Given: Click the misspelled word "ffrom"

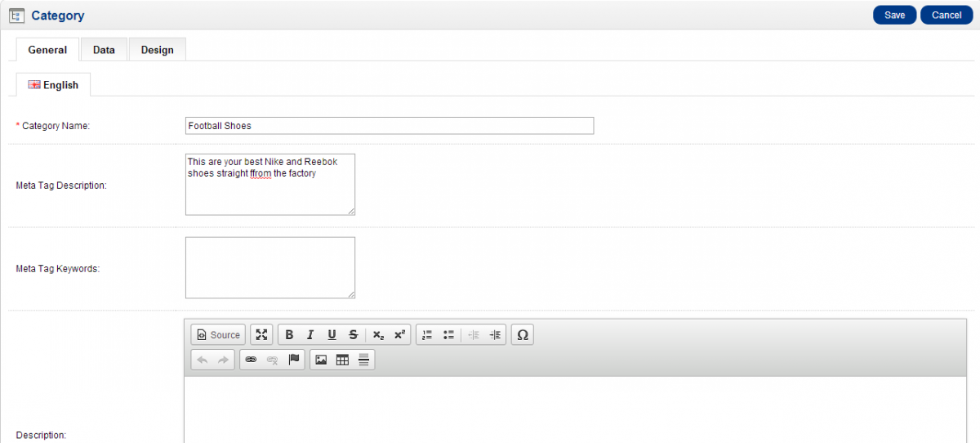Looking at the screenshot, I should point(261,173).
